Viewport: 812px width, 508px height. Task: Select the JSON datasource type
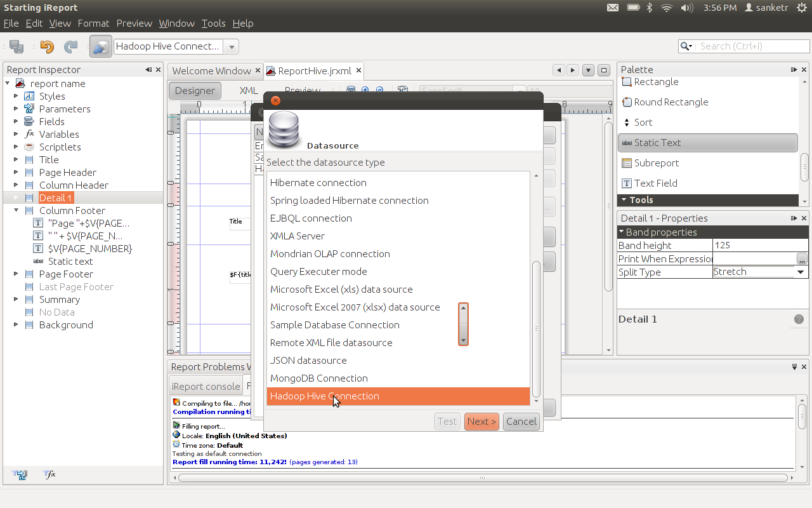tap(308, 360)
